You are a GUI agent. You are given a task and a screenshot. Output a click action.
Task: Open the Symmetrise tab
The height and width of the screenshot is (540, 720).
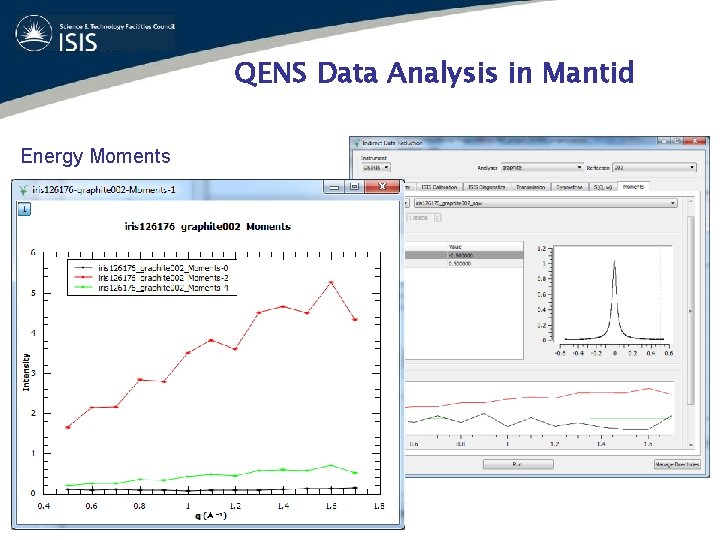(569, 187)
